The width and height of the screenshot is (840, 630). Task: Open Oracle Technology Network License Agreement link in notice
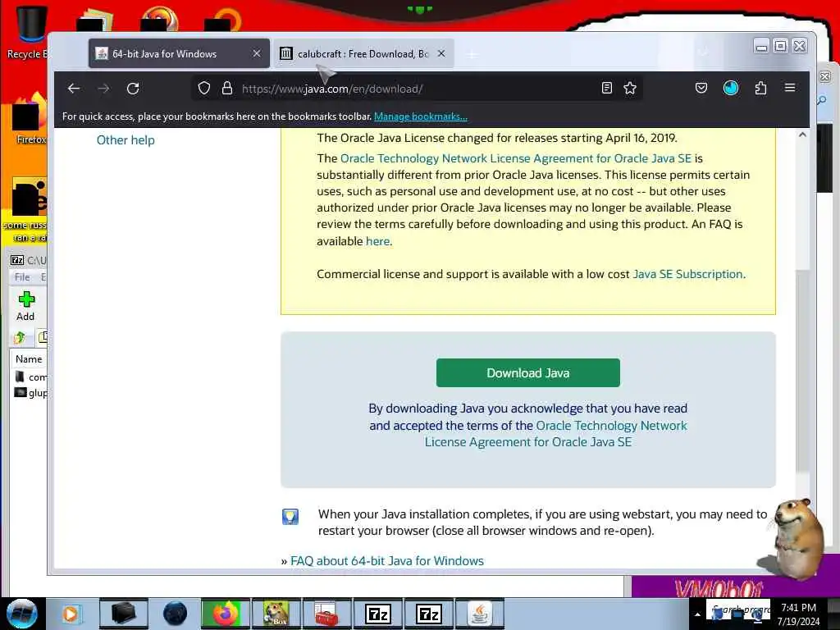click(x=516, y=158)
